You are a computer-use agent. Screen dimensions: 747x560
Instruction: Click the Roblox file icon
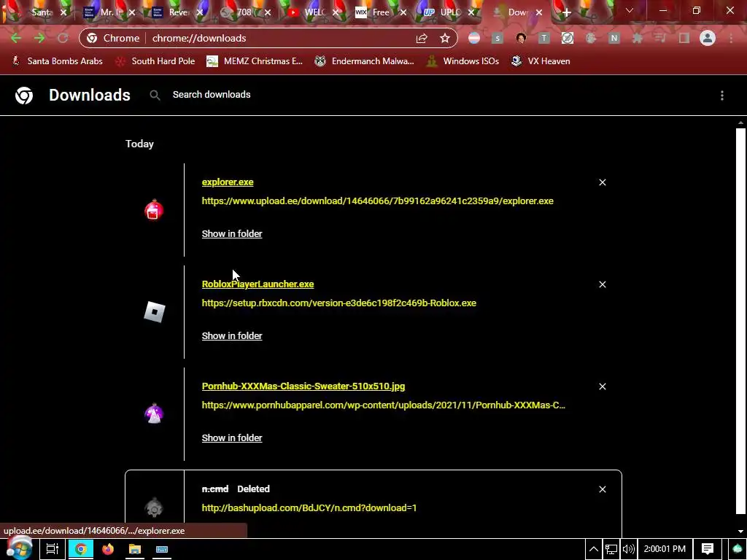[155, 312]
